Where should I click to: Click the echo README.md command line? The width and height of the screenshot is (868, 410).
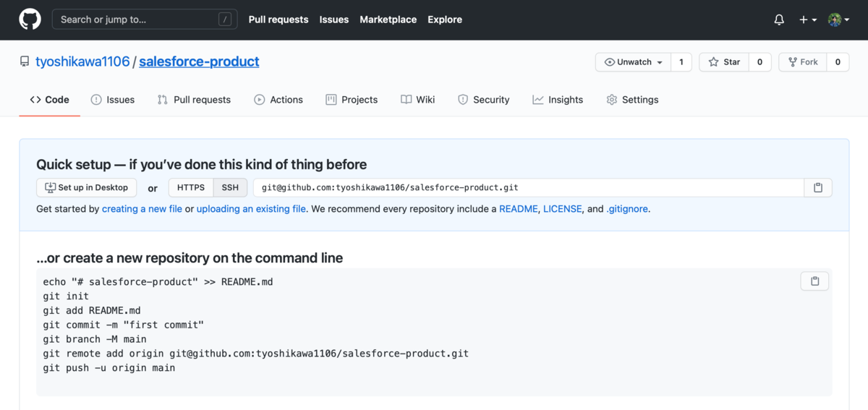click(158, 281)
